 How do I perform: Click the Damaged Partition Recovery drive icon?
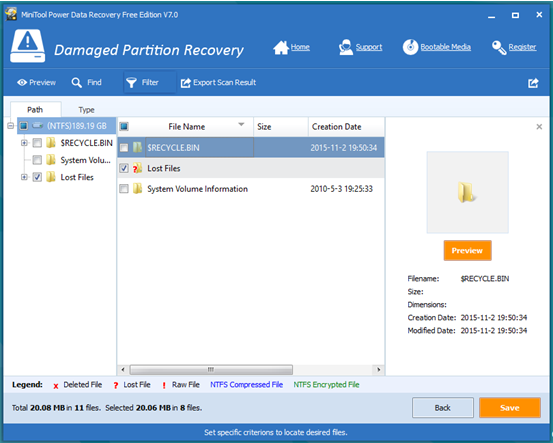pyautogui.click(x=28, y=46)
